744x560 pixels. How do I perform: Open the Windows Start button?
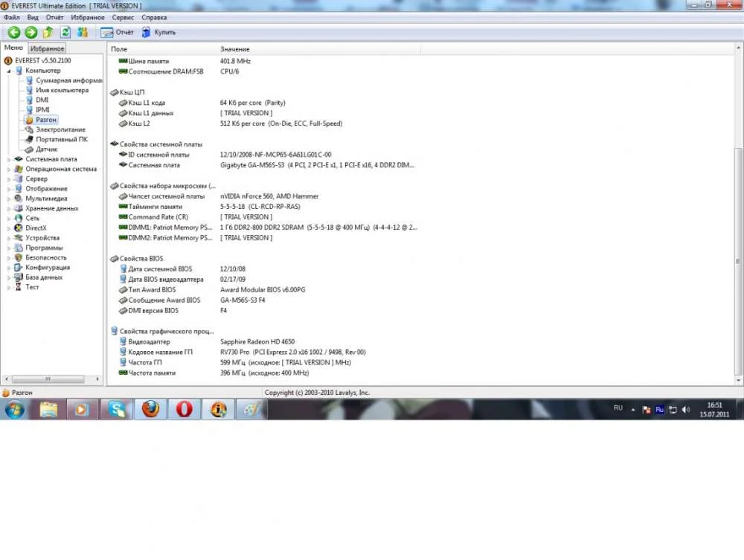click(14, 409)
